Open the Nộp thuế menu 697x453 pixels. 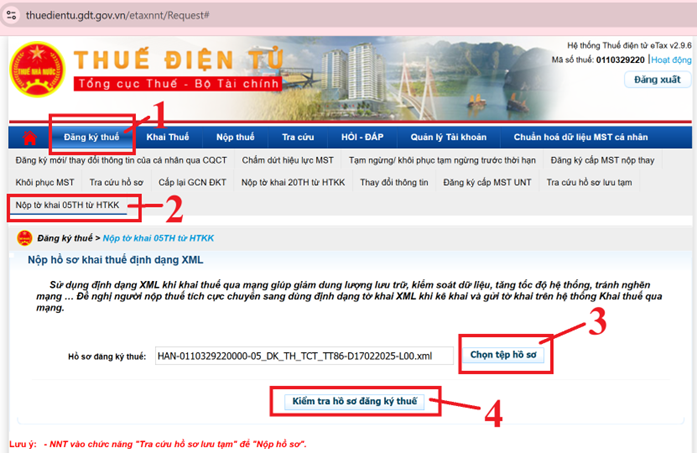click(235, 137)
